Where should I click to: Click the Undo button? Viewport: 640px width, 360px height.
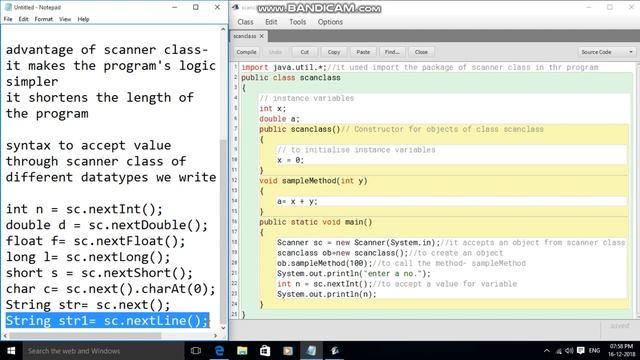click(275, 52)
